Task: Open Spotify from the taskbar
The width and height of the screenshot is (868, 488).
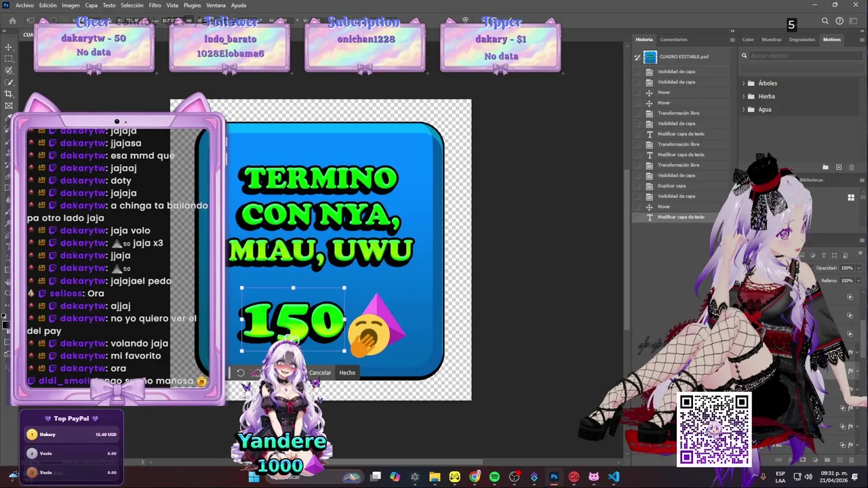Action: 494,476
